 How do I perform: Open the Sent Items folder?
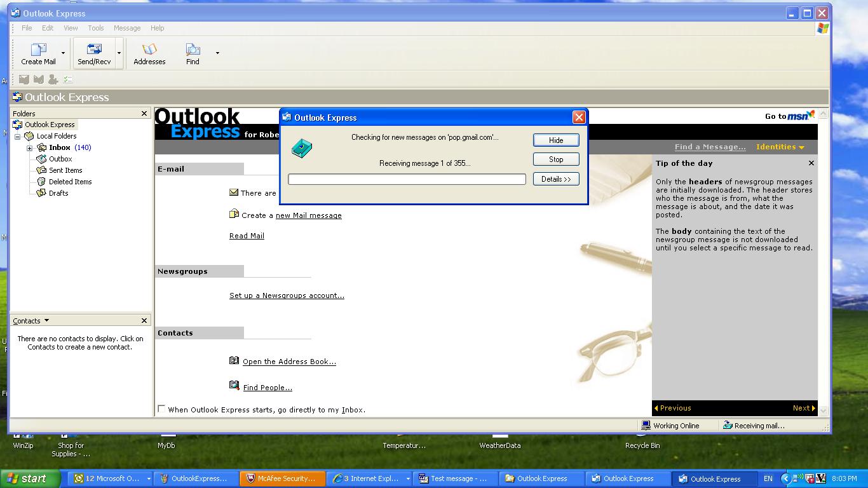coord(65,170)
